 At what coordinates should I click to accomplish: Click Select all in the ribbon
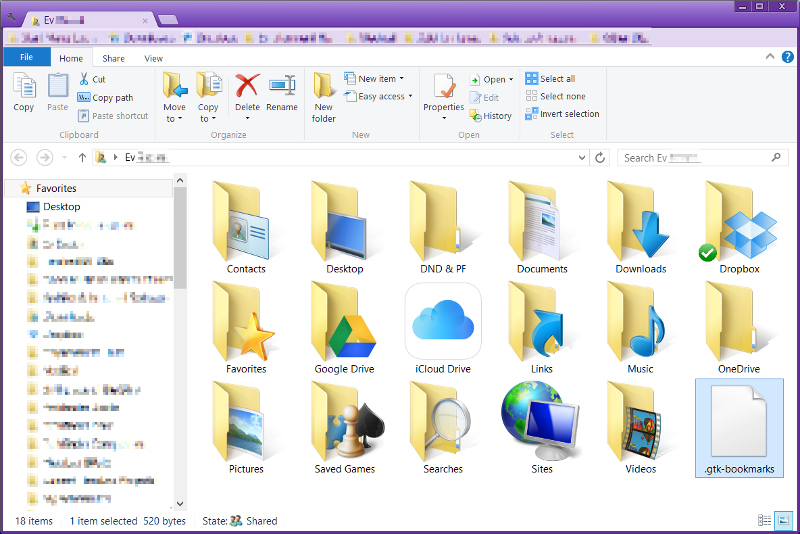pos(551,79)
